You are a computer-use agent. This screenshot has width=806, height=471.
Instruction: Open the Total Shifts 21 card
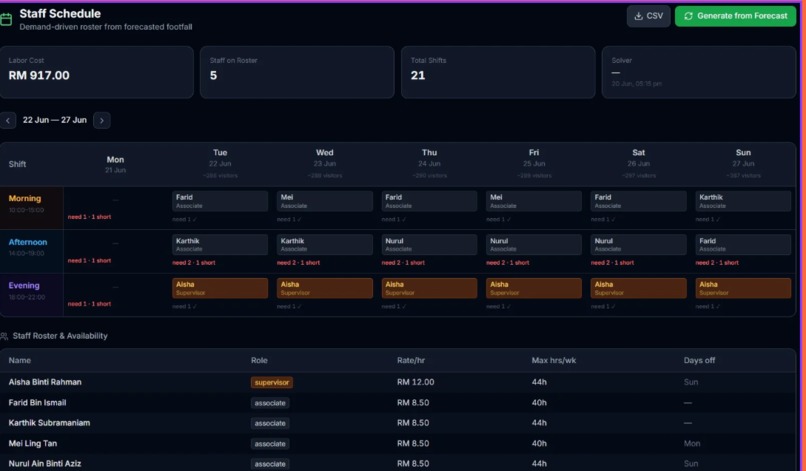coord(498,72)
